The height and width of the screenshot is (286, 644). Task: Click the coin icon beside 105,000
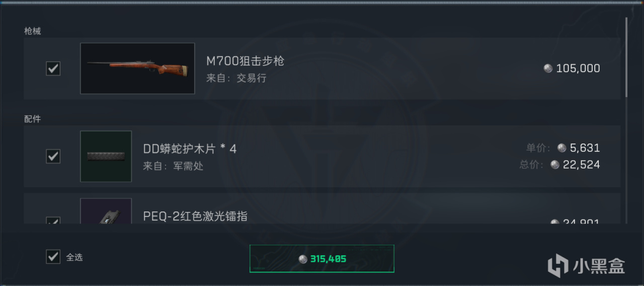coord(548,68)
